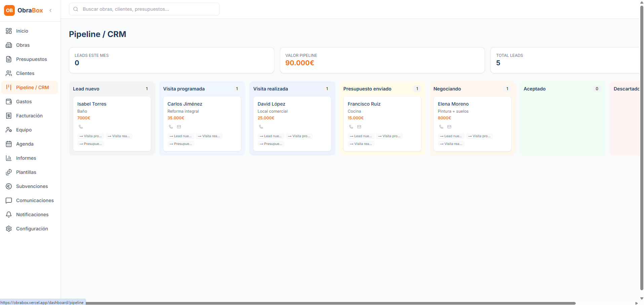The width and height of the screenshot is (644, 305).
Task: Move Elena Moreno to Visita programada
Action: click(480, 136)
